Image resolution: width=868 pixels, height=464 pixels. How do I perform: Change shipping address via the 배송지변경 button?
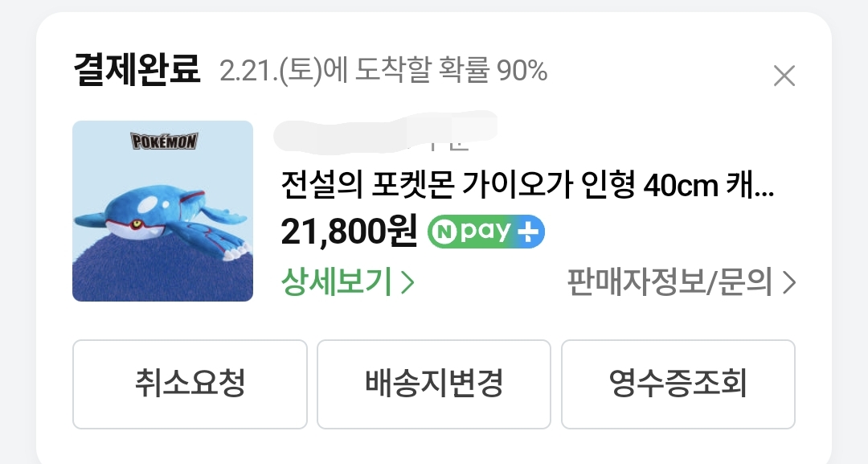coord(434,384)
